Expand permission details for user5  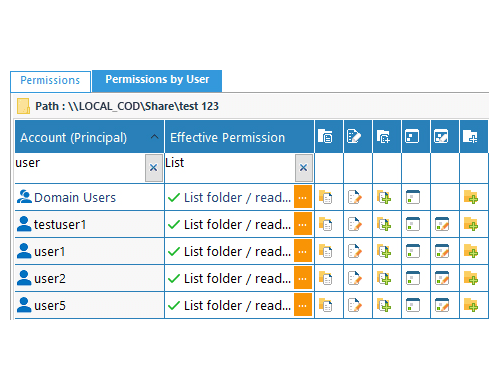coord(303,305)
